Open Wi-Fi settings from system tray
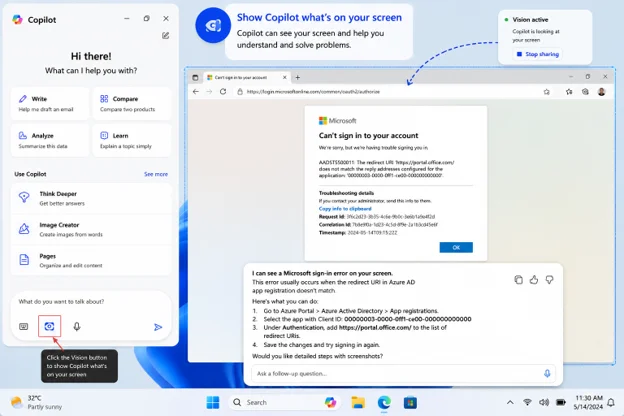This screenshot has height=416, width=624. tap(527, 402)
